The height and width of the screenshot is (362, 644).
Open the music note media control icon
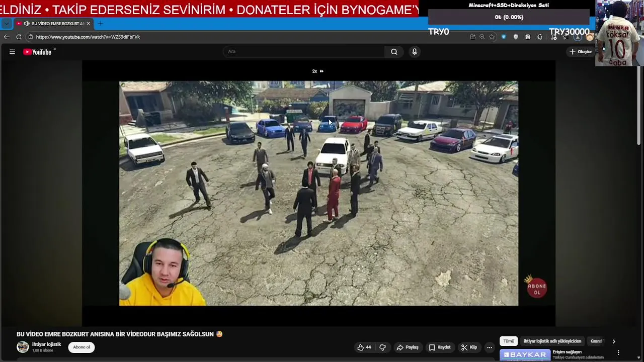[x=554, y=37]
